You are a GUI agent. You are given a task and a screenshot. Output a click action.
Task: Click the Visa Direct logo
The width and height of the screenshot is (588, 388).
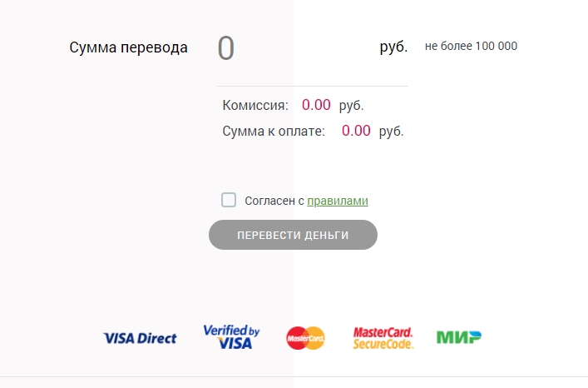140,338
